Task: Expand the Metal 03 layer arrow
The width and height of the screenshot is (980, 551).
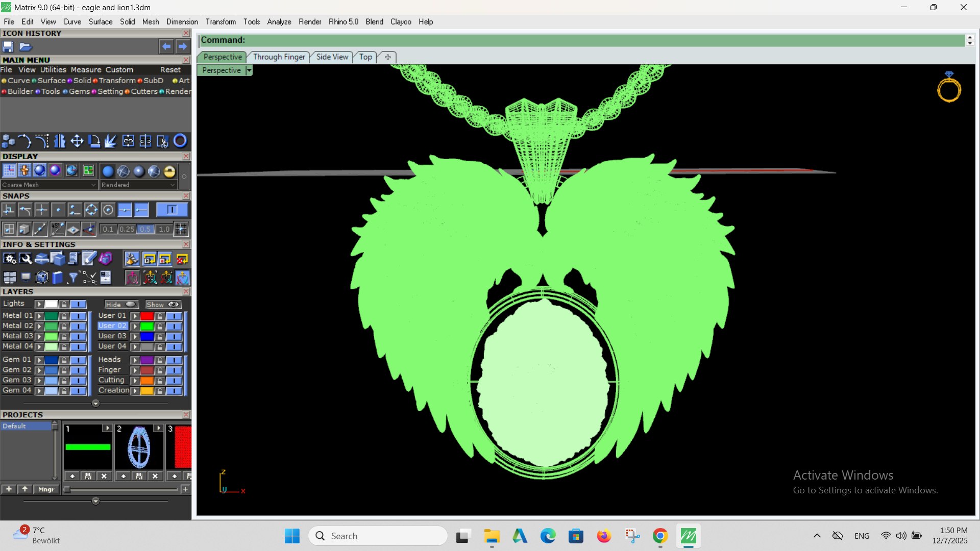Action: 39,336
